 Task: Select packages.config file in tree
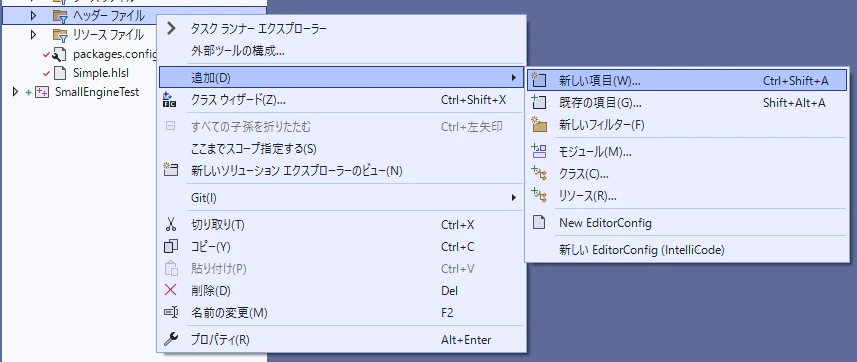tap(115, 55)
